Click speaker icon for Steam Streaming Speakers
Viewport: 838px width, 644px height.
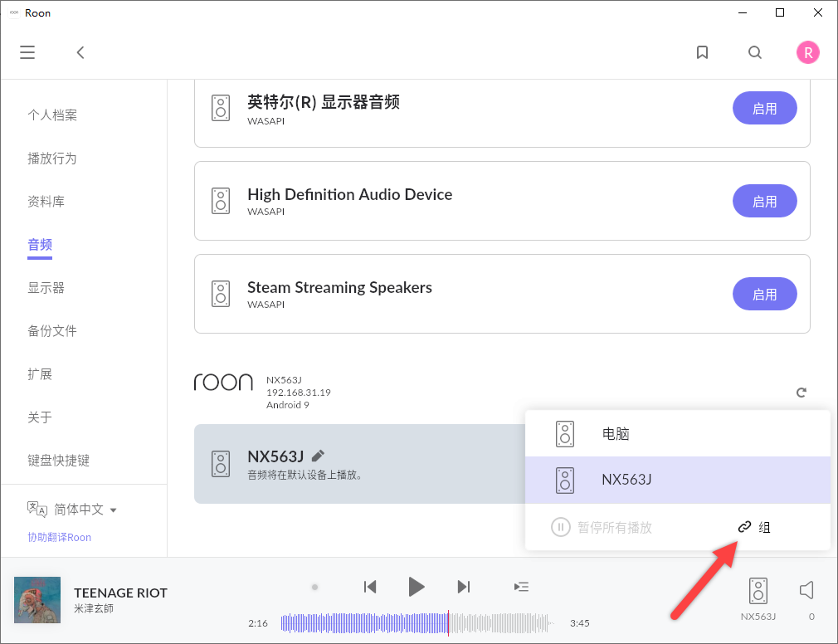coord(221,294)
